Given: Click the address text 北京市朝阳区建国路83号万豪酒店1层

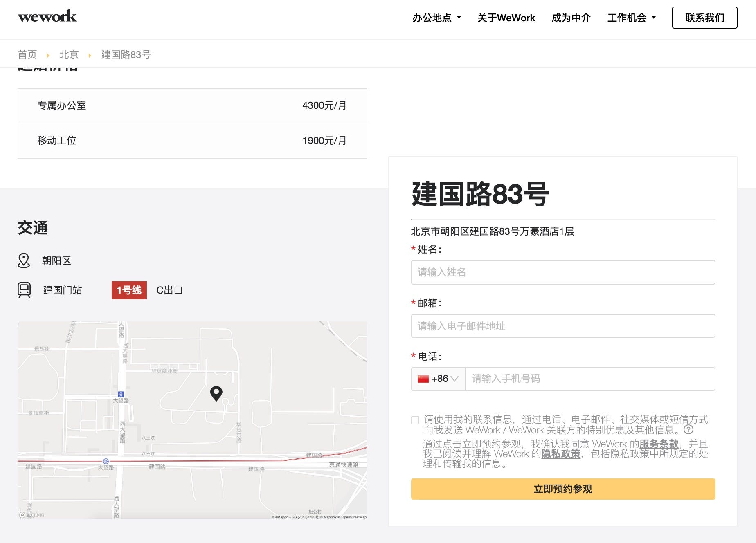Looking at the screenshot, I should [x=492, y=231].
